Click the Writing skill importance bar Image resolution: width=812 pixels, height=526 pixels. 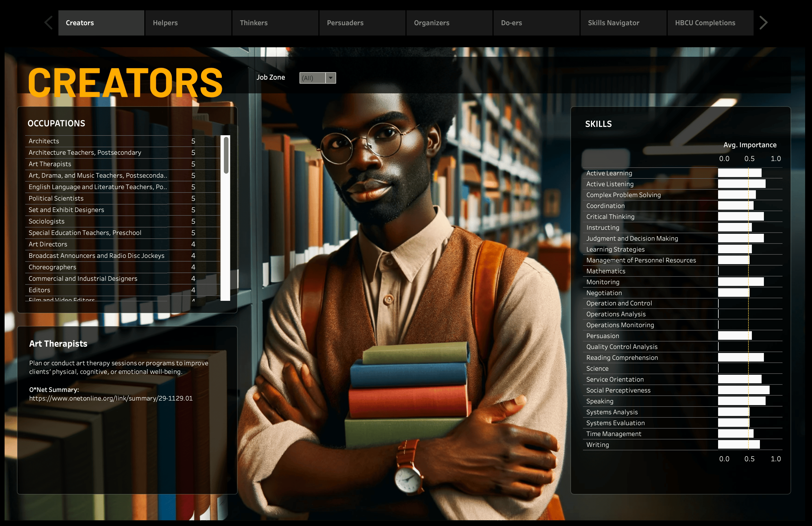[x=738, y=444]
